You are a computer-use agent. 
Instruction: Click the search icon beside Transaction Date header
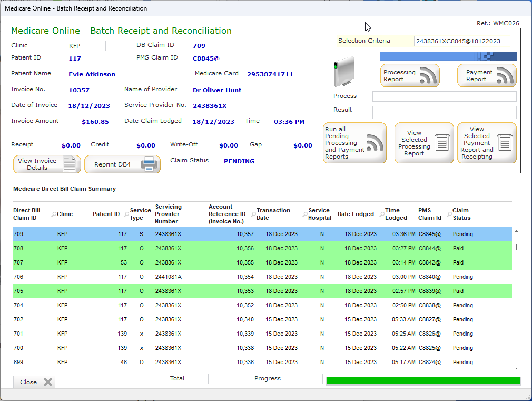253,214
